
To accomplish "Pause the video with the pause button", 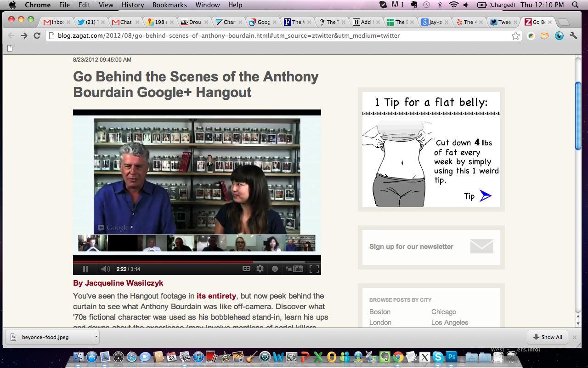I will click(x=85, y=269).
